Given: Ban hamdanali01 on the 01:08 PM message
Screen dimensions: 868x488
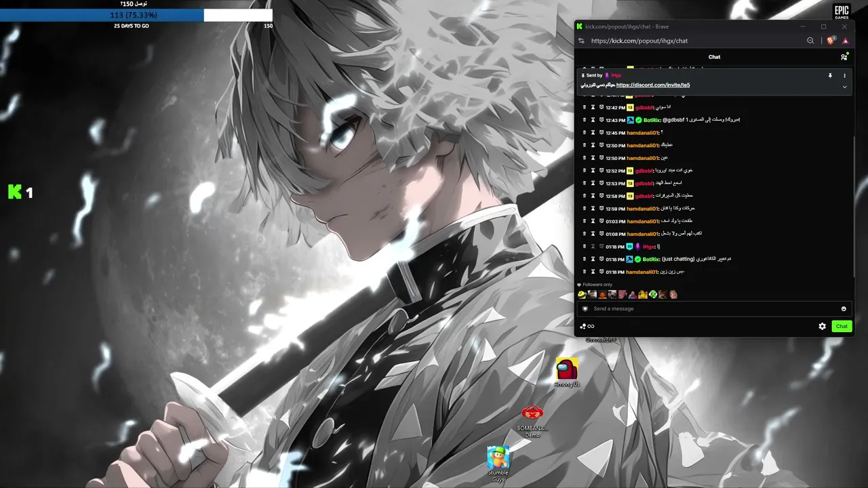Looking at the screenshot, I should click(601, 234).
